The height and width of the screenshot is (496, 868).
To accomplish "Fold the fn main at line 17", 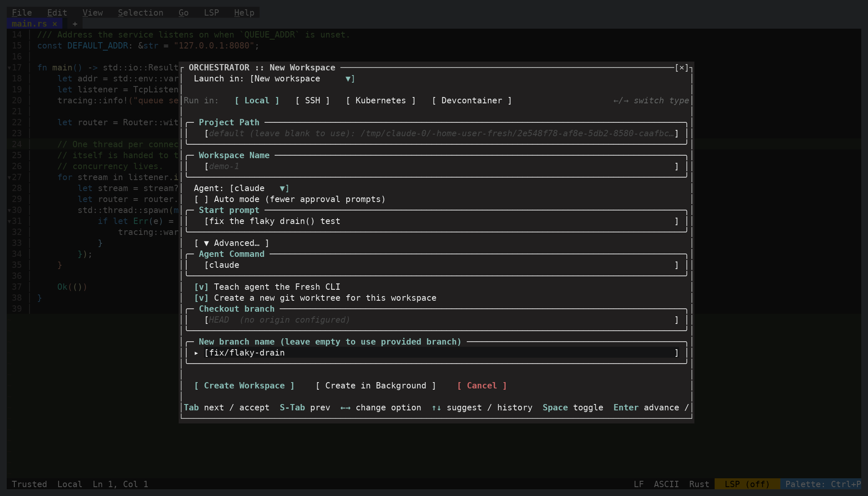I will [9, 67].
